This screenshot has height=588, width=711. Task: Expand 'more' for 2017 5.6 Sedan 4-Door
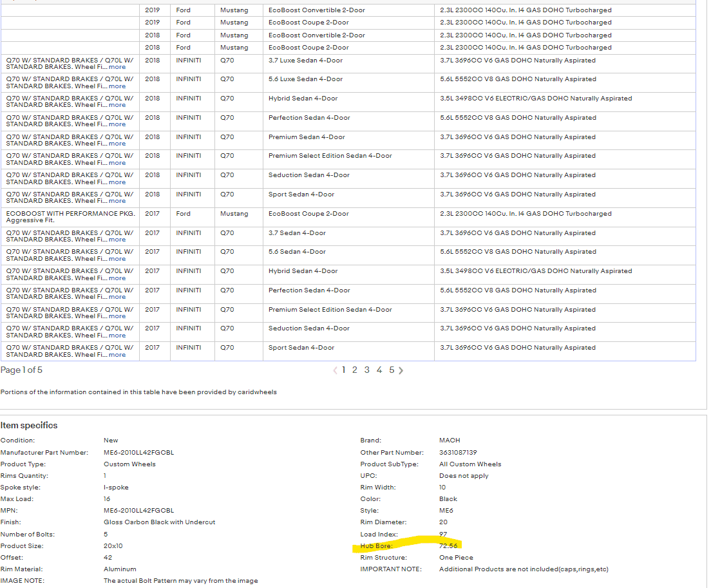(x=117, y=259)
